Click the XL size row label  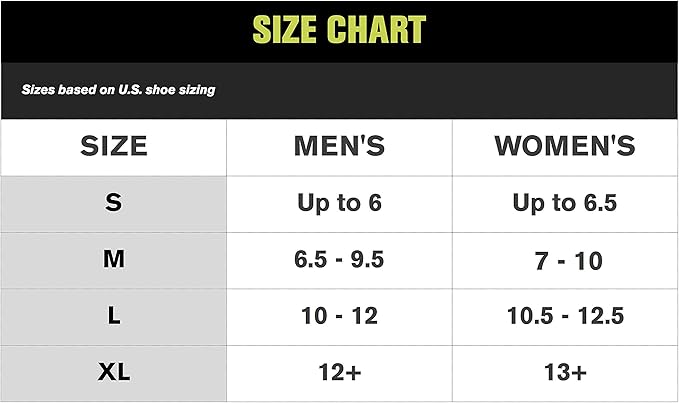(x=113, y=373)
